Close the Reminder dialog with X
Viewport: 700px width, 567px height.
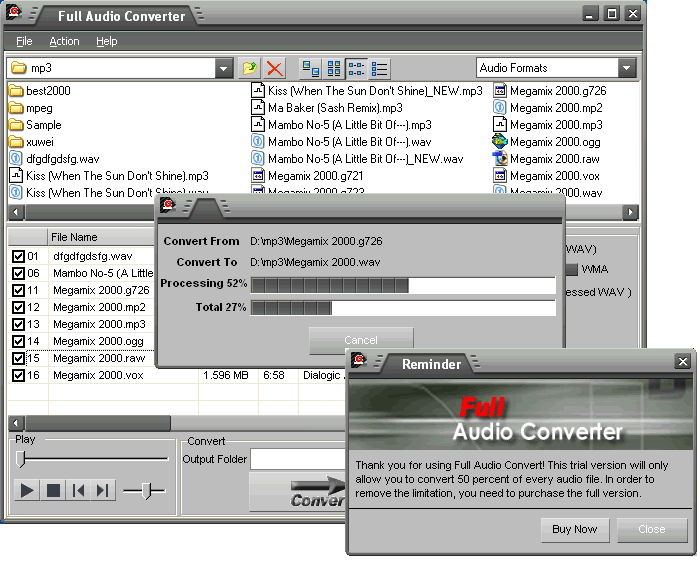[x=683, y=361]
